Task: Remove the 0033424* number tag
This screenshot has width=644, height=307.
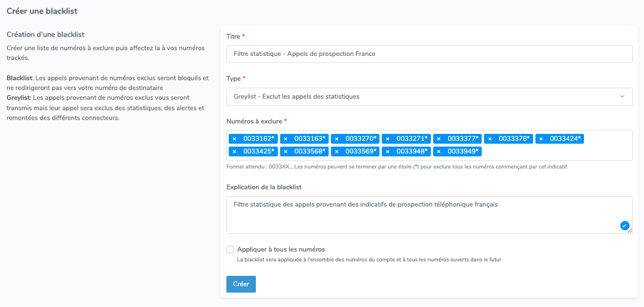Action: coord(541,138)
